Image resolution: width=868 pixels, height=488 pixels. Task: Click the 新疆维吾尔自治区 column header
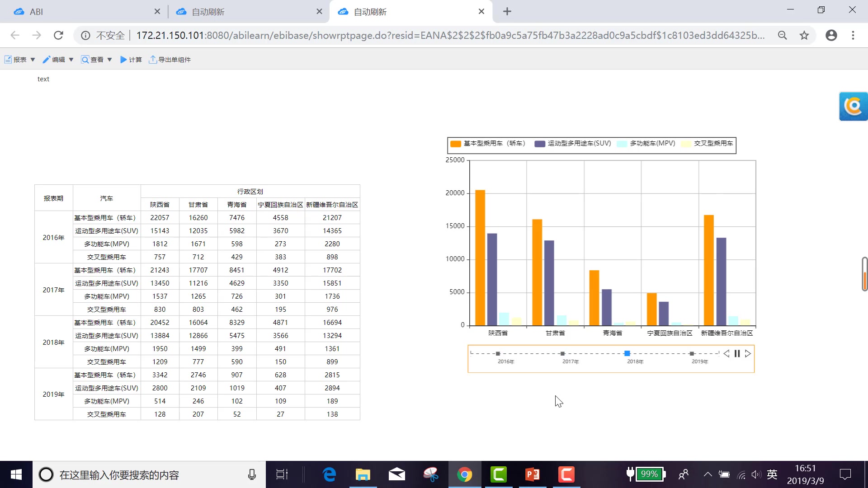(x=332, y=205)
